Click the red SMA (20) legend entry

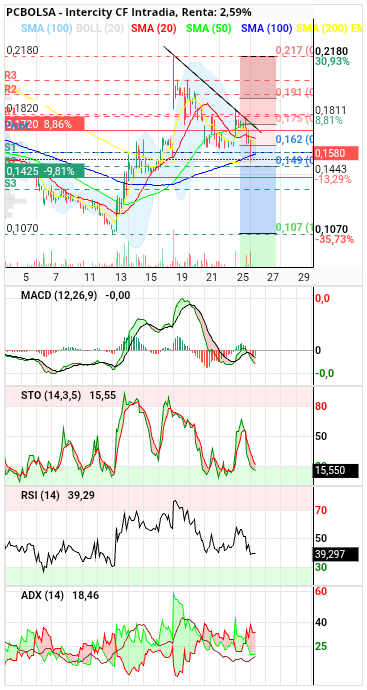[x=154, y=29]
